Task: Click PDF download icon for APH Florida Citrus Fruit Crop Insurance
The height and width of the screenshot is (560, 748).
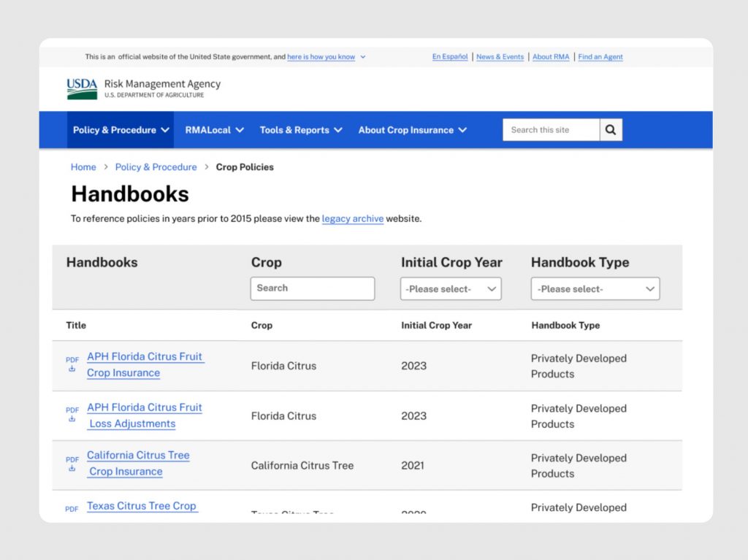Action: (72, 364)
